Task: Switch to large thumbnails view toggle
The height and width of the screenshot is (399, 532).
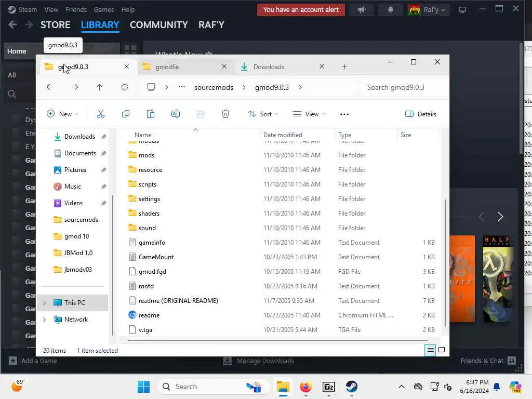Action: (442, 350)
